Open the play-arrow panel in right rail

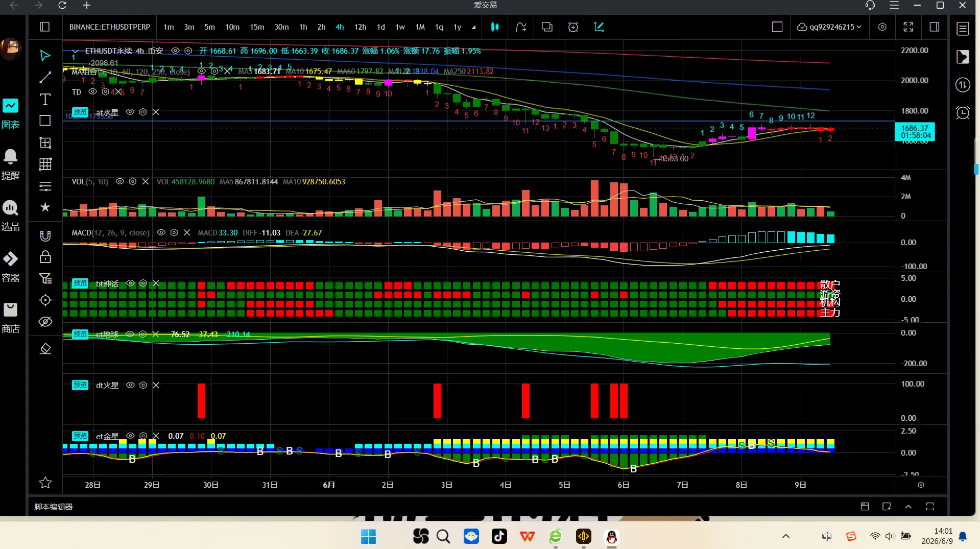[963, 57]
